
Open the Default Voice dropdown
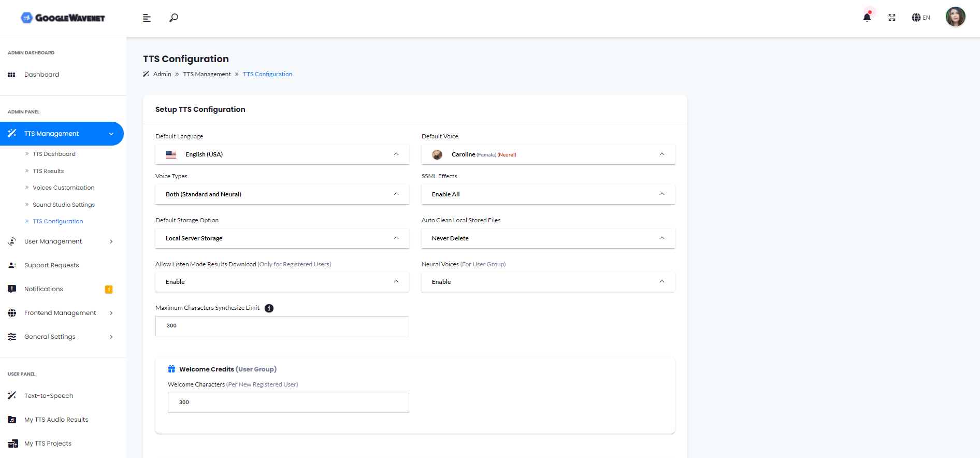tap(548, 154)
